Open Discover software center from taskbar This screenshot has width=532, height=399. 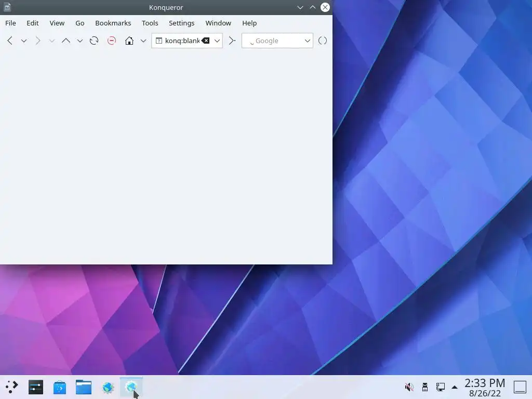(x=60, y=387)
